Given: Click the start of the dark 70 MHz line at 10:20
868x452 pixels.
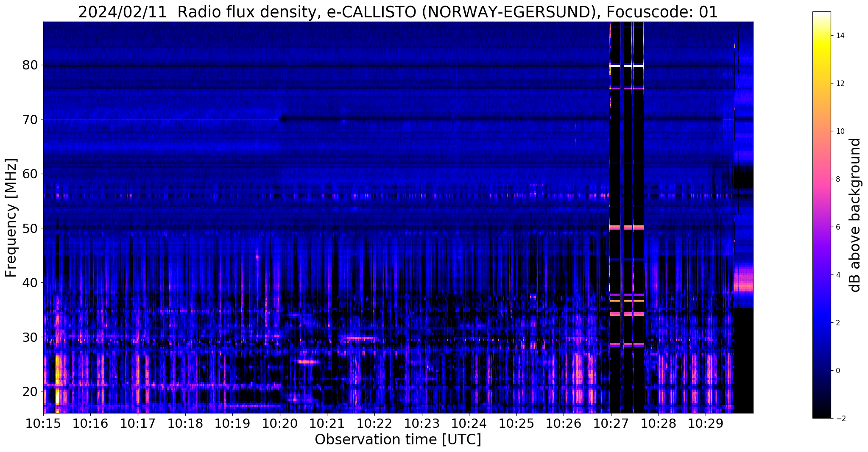Looking at the screenshot, I should point(283,119).
